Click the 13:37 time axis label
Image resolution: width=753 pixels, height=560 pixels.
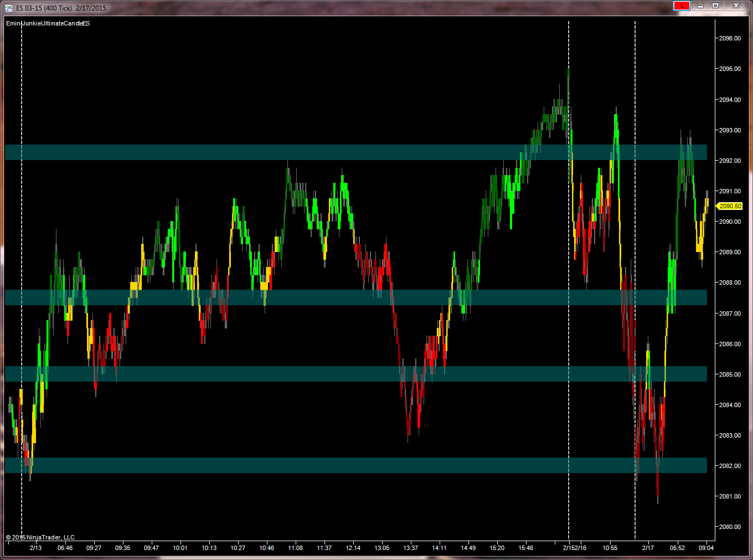[x=411, y=548]
